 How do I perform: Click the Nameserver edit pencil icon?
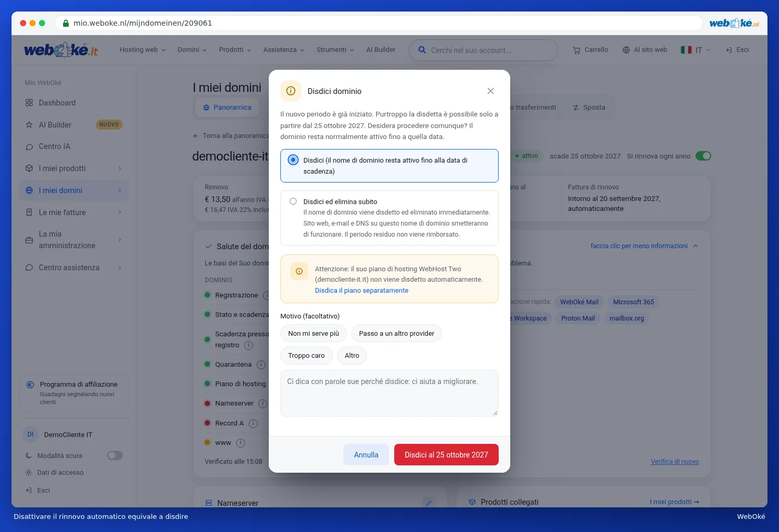click(x=429, y=503)
